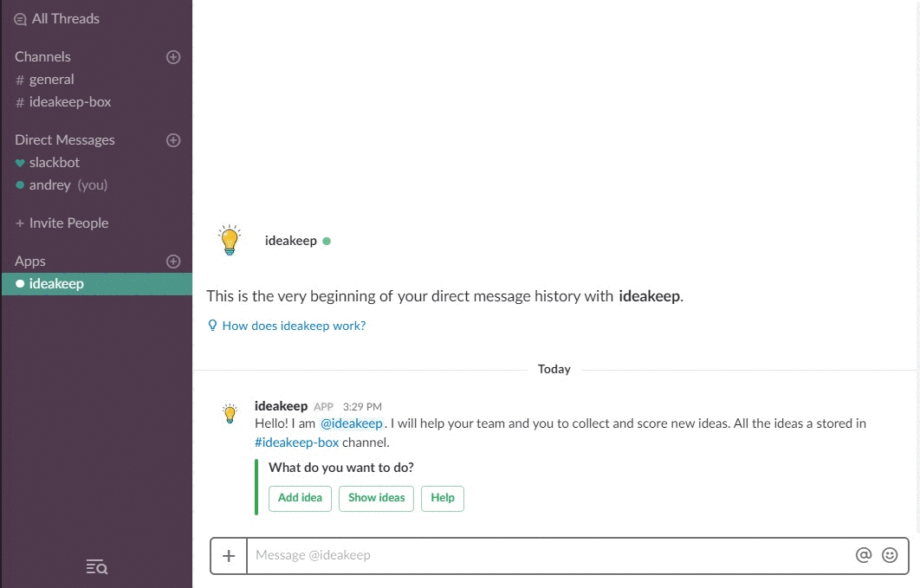
Task: Open emoji picker smiley icon
Action: click(890, 555)
